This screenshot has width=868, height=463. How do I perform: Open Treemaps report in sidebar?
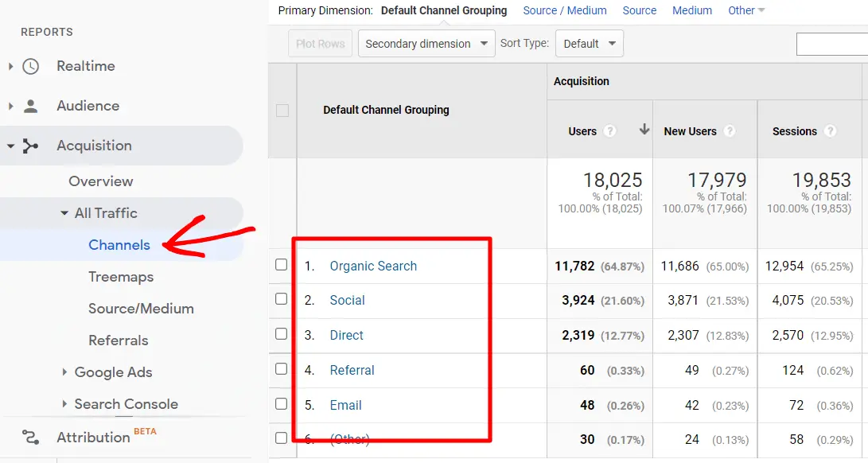pyautogui.click(x=121, y=277)
